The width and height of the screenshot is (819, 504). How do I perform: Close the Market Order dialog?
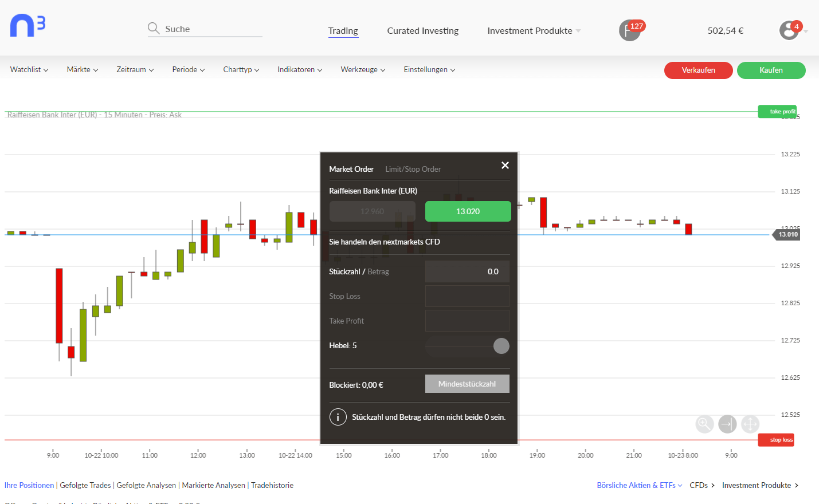pyautogui.click(x=505, y=165)
